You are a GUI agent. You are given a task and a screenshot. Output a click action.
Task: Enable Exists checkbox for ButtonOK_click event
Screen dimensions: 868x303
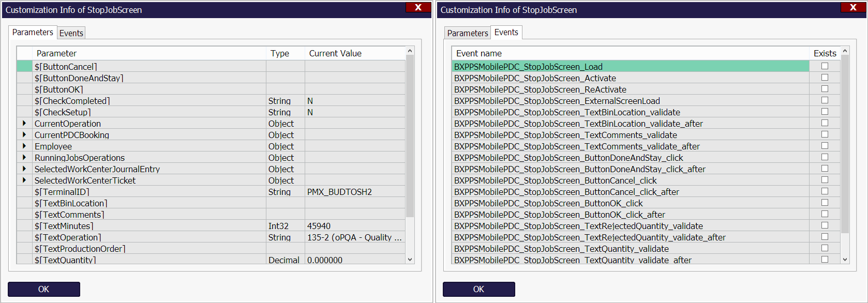coord(825,203)
